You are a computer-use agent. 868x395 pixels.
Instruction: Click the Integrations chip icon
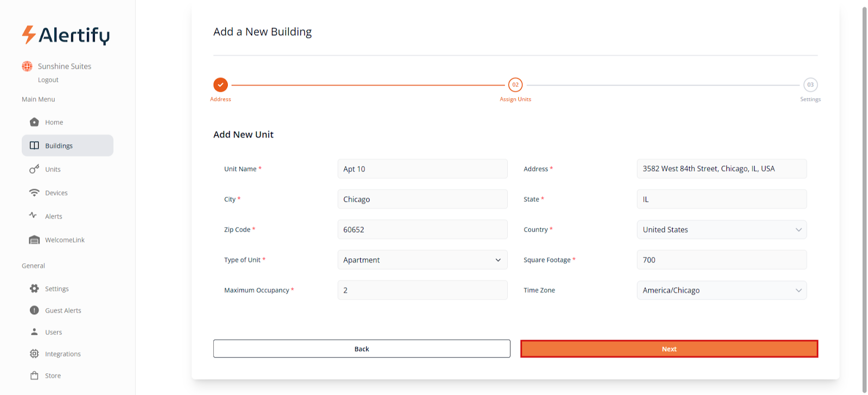34,354
